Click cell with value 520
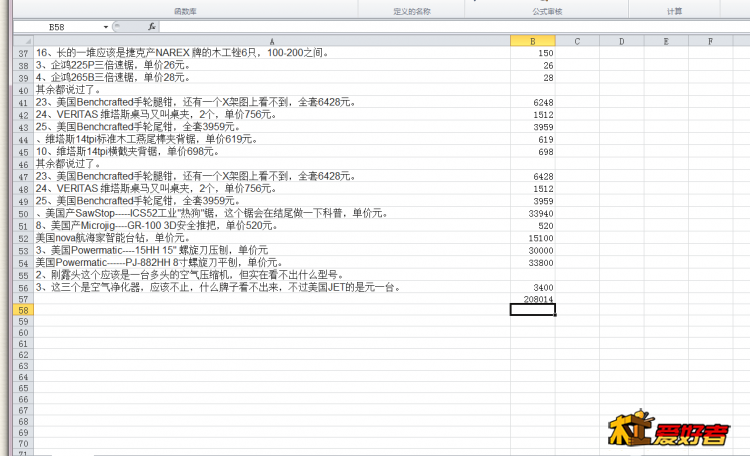This screenshot has height=456, width=750. pos(532,226)
